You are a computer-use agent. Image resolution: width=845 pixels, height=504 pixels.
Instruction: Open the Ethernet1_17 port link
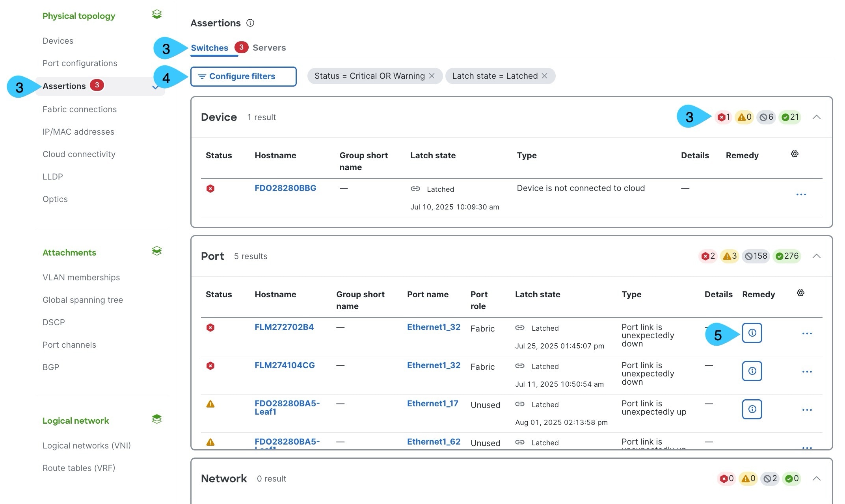(x=432, y=404)
